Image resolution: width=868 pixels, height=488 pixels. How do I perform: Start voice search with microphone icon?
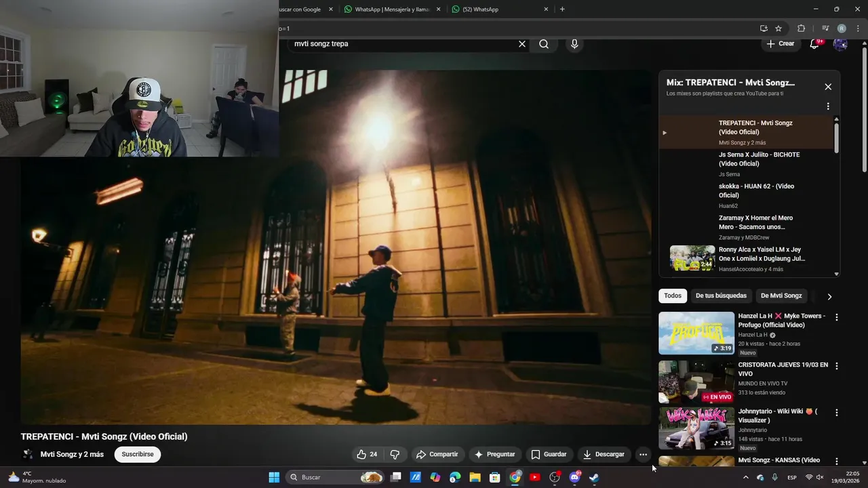[574, 44]
